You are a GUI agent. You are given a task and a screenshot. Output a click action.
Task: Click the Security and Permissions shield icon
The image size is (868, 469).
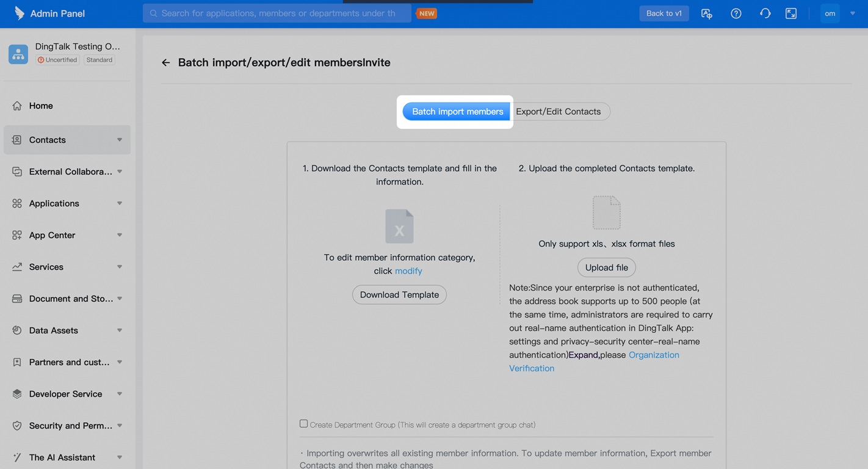pos(17,426)
